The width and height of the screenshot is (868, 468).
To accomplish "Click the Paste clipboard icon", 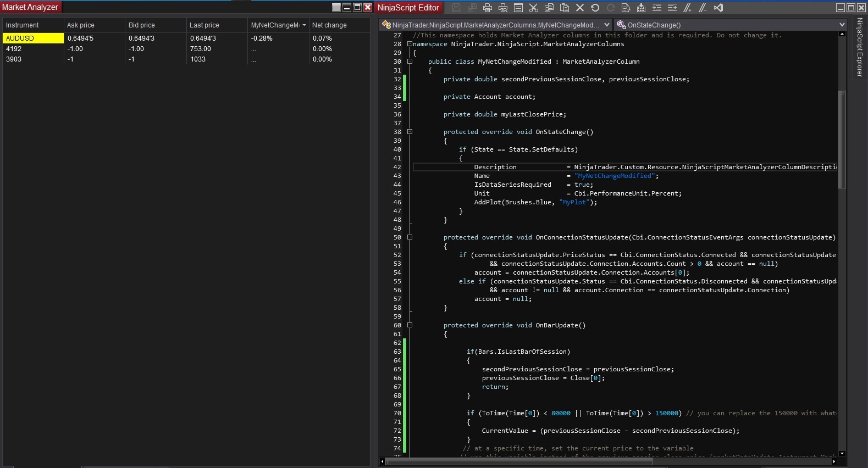I will pyautogui.click(x=564, y=8).
